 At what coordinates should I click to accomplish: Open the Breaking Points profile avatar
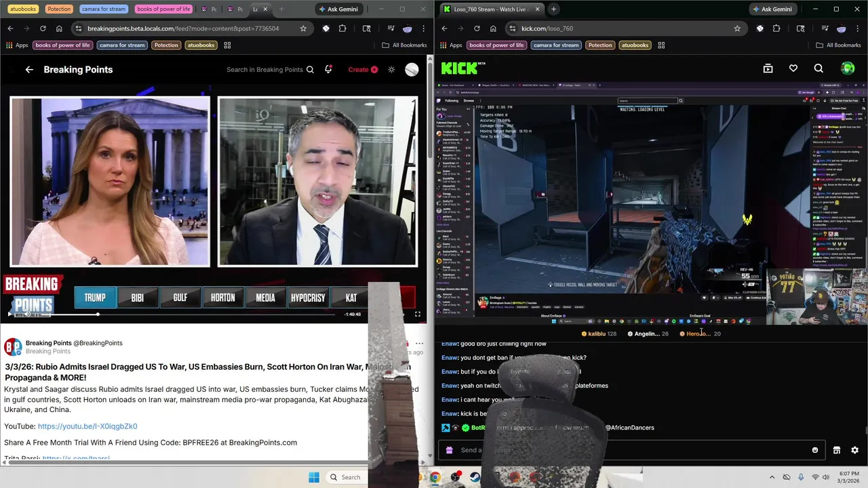[412, 70]
